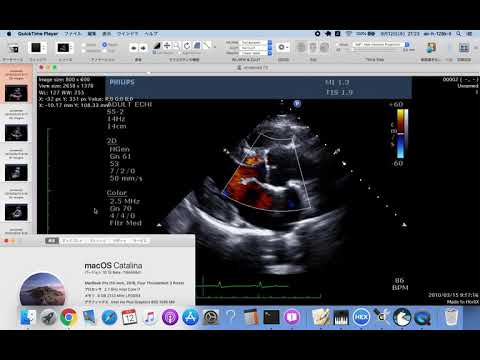Open the gear action menu in the toolbar

(283, 47)
